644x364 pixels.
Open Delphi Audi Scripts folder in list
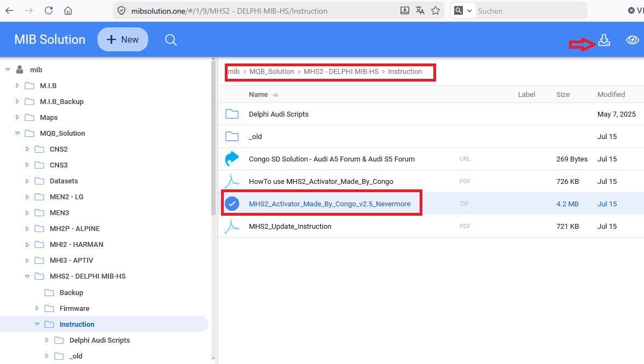pos(279,114)
